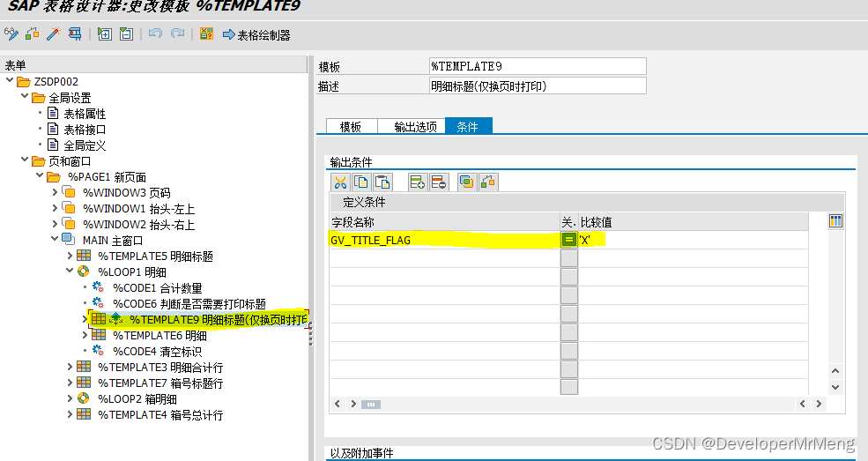
Task: Click the 定义条件 section label
Action: pyautogui.click(x=364, y=202)
